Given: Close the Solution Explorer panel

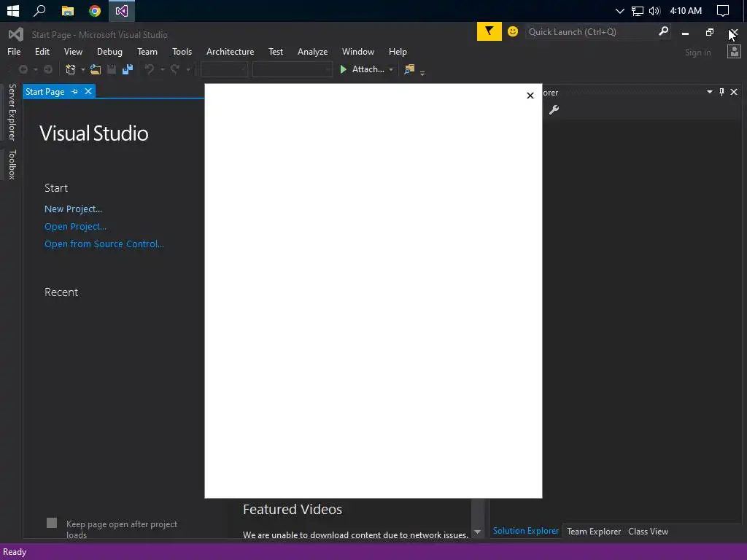Looking at the screenshot, I should pos(734,92).
